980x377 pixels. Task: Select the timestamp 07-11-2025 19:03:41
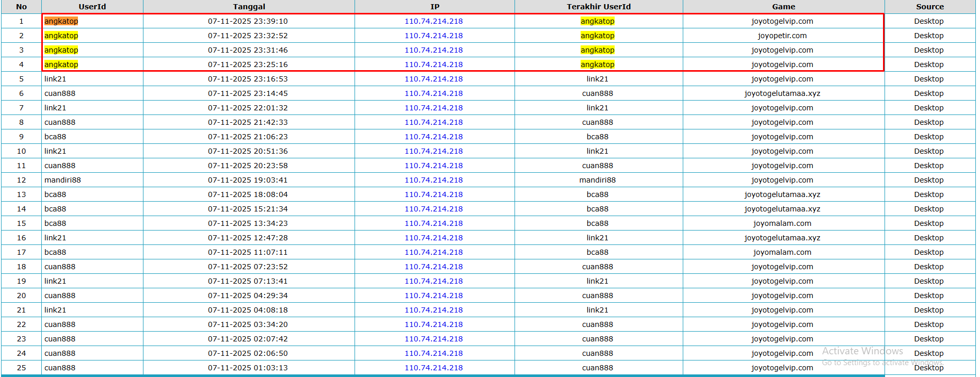point(248,180)
